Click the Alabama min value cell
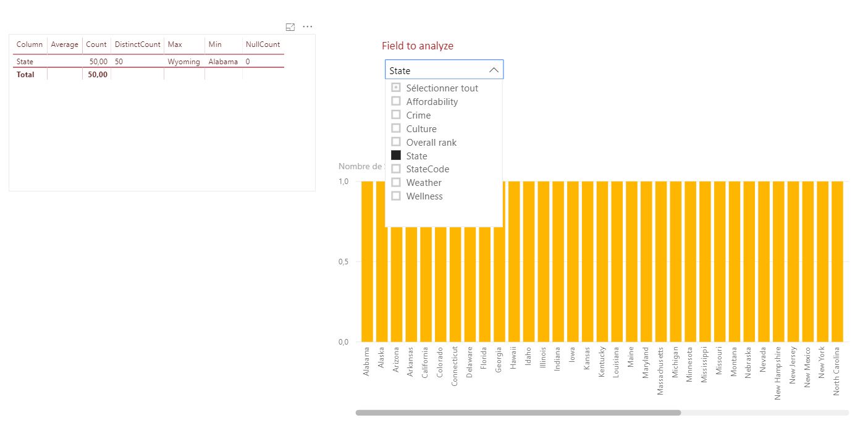The image size is (868, 444). point(223,62)
